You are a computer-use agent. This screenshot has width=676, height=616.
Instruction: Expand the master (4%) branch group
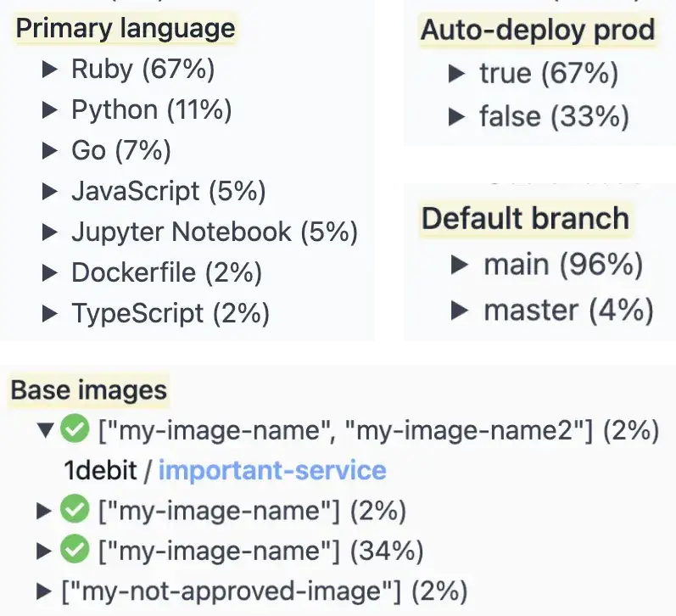461,311
